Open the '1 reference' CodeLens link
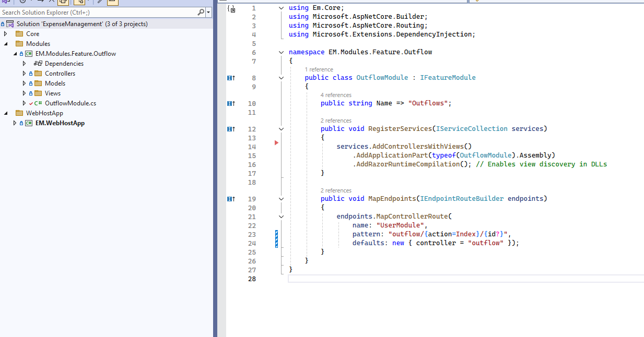Viewport: 644px width, 337px height. (x=319, y=69)
